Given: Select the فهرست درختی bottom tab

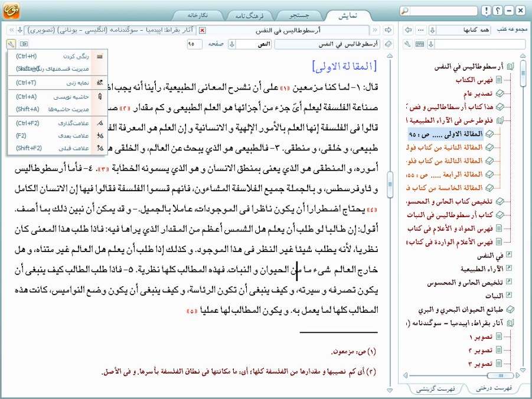Looking at the screenshot, I should 494,388.
